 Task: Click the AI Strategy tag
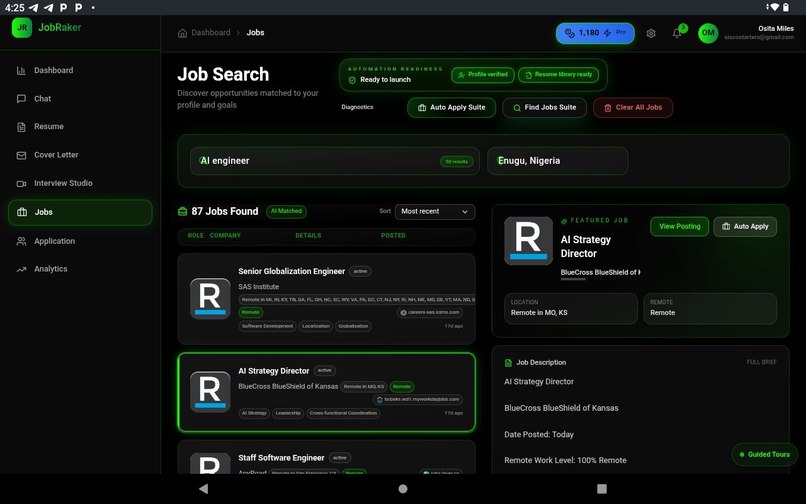tap(254, 413)
